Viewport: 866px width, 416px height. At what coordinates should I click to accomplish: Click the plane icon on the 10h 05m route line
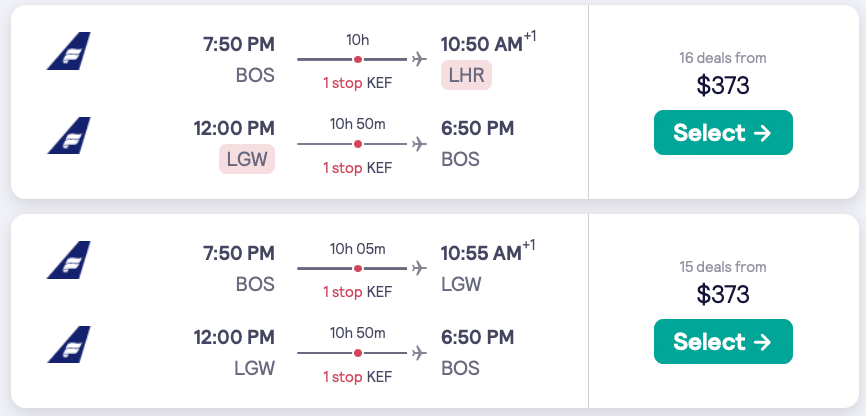coord(419,268)
